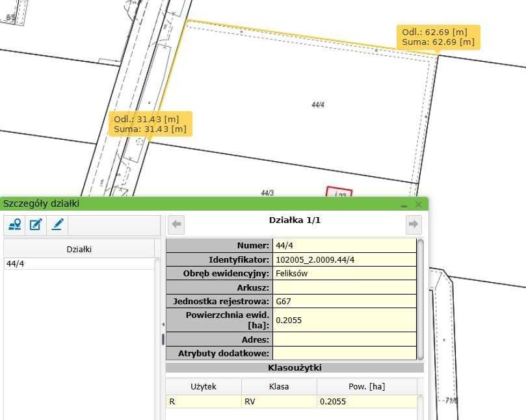
Task: Click the Pow. [ha] column header
Action: point(367,386)
